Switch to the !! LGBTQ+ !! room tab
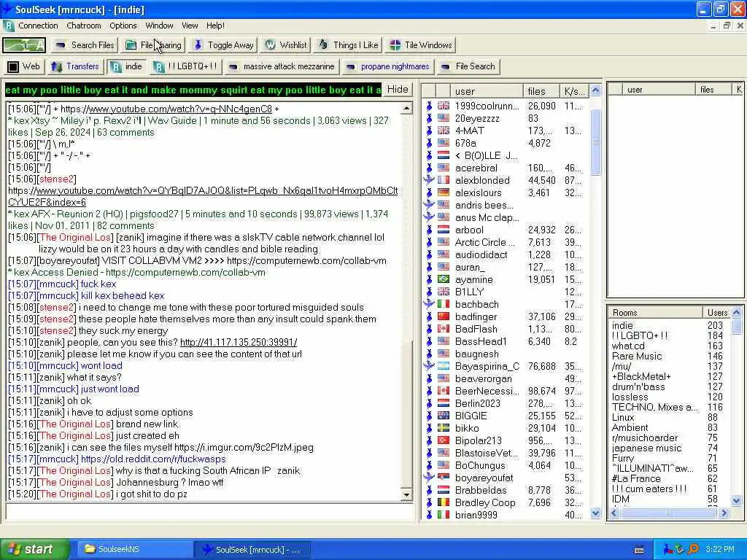This screenshot has width=747, height=560. (186, 66)
